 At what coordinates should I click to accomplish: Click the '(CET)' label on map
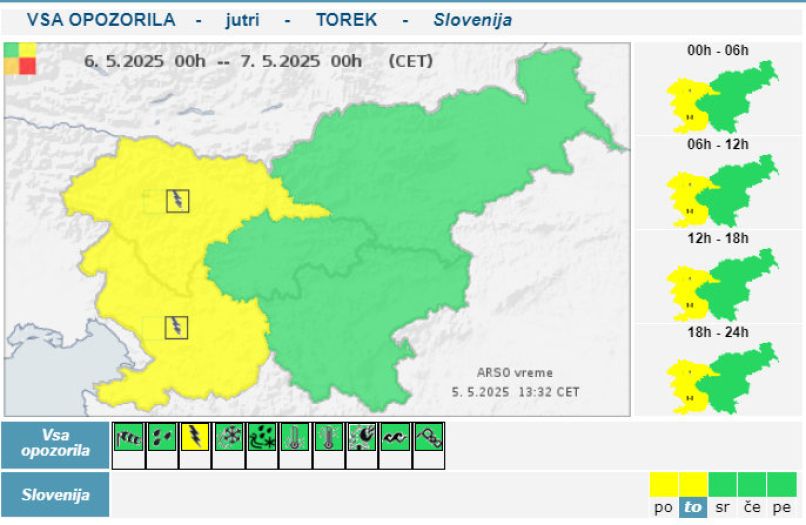pos(411,61)
